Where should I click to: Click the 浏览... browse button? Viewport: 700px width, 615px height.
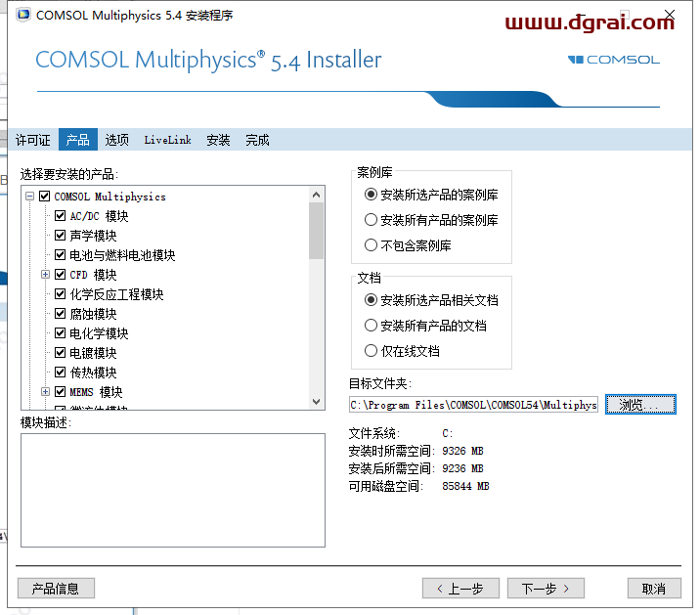coord(640,405)
